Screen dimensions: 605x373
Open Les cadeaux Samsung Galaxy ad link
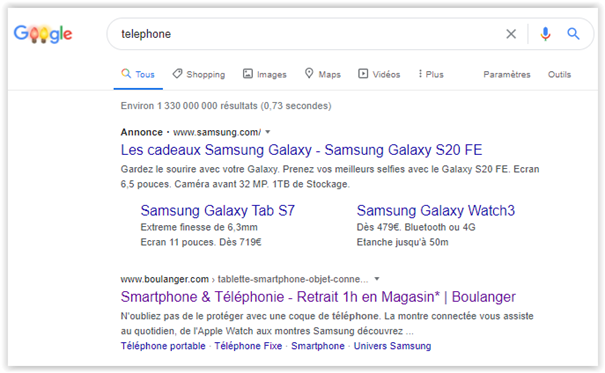[x=301, y=150]
